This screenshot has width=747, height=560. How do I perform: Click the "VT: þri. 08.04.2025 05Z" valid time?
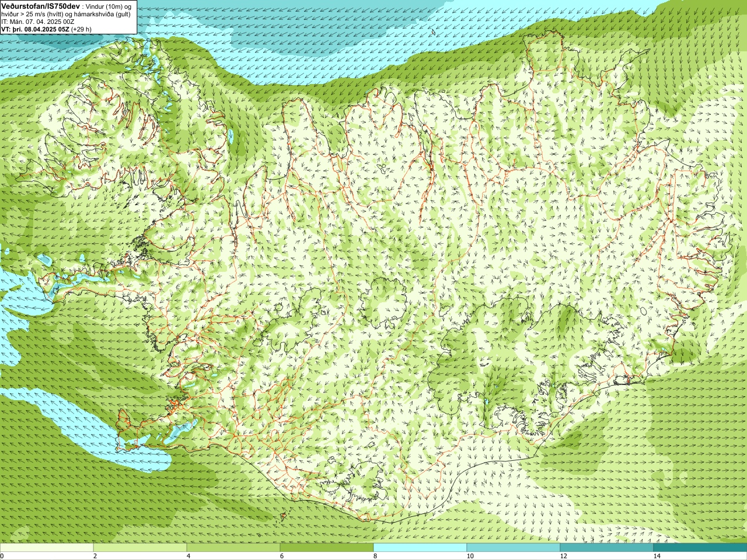(35, 29)
